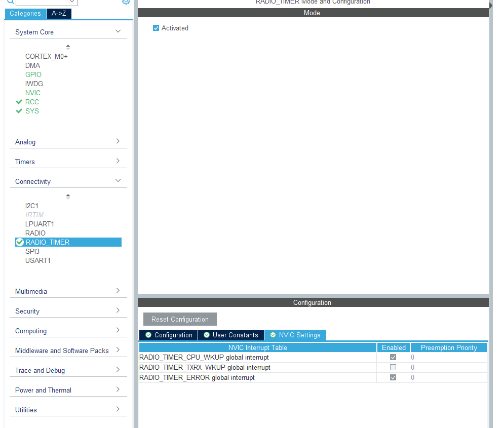This screenshot has width=504, height=428.
Task: Open the combo box at top left
Action: pyautogui.click(x=46, y=2)
